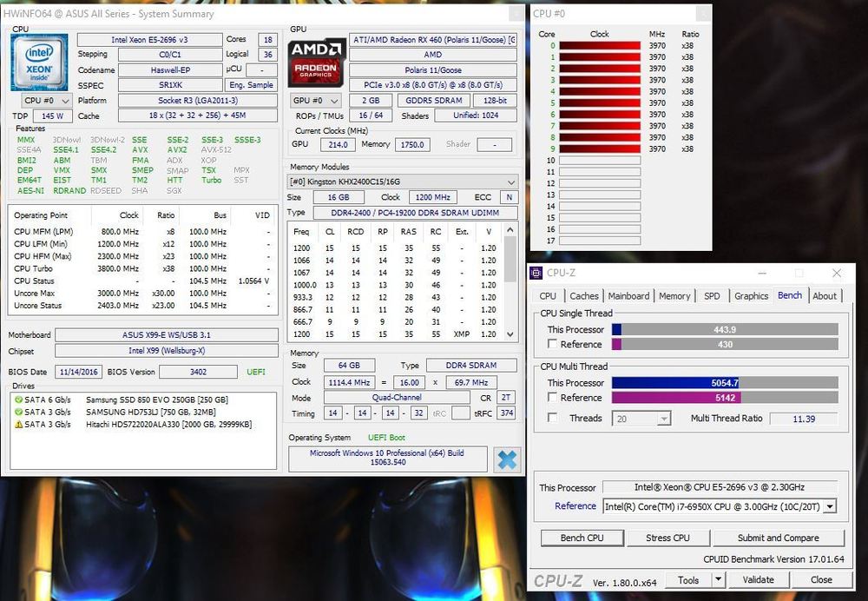This screenshot has width=868, height=601.
Task: Click the Uncore Max row
Action: (142, 293)
